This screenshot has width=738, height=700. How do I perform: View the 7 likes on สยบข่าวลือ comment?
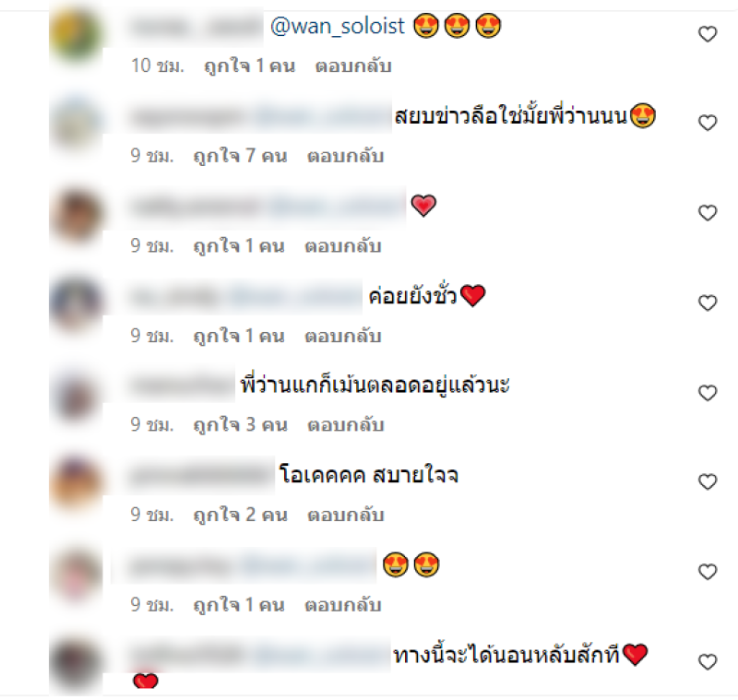pos(240,156)
